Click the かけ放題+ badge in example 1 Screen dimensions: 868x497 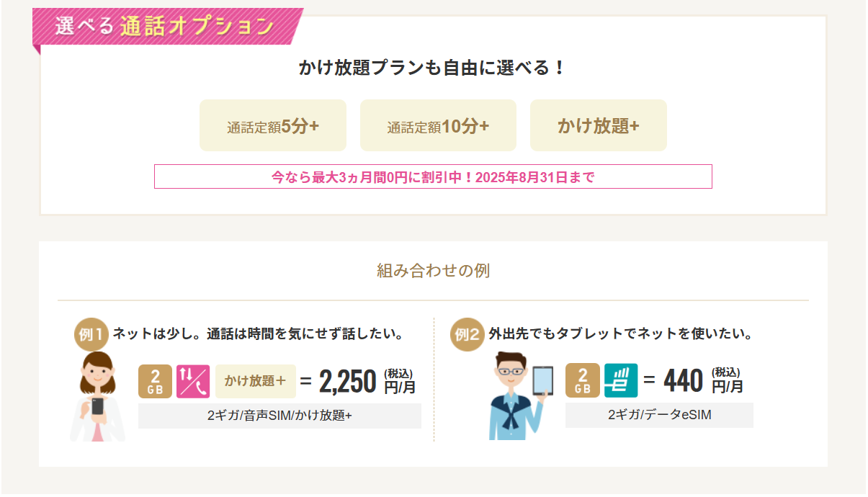[x=255, y=381]
